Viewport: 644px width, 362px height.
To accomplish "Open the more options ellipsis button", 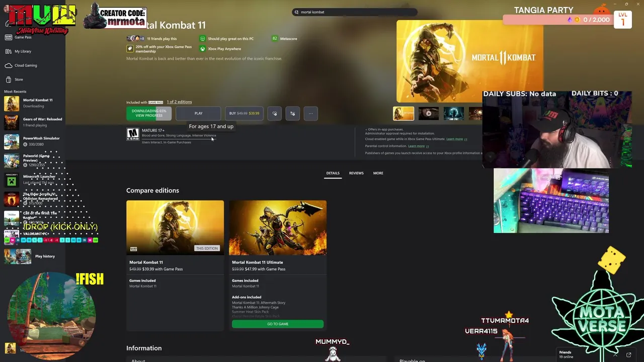I will click(311, 114).
